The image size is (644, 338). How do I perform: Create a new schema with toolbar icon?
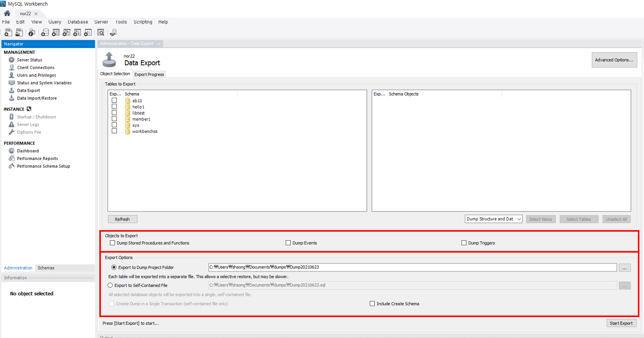pyautogui.click(x=45, y=33)
